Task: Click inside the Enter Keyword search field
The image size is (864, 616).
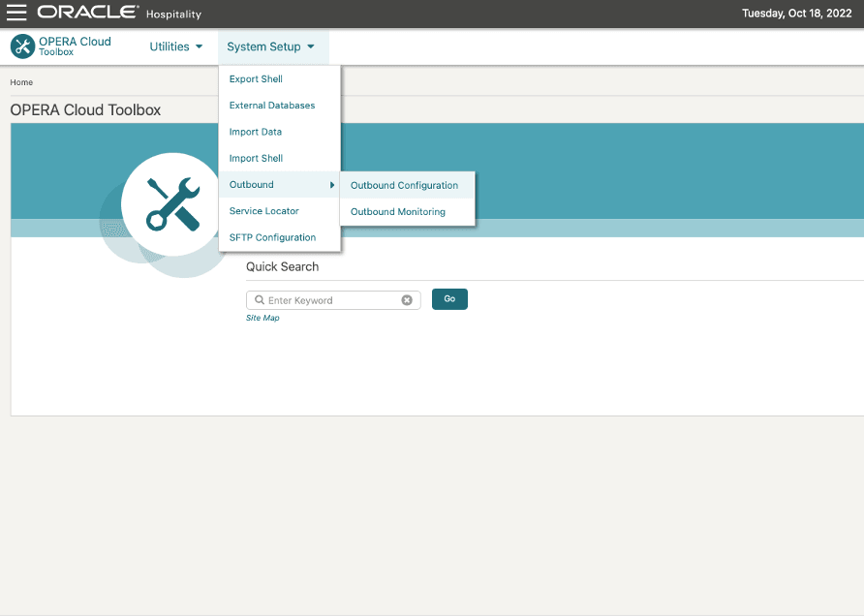Action: (x=329, y=300)
